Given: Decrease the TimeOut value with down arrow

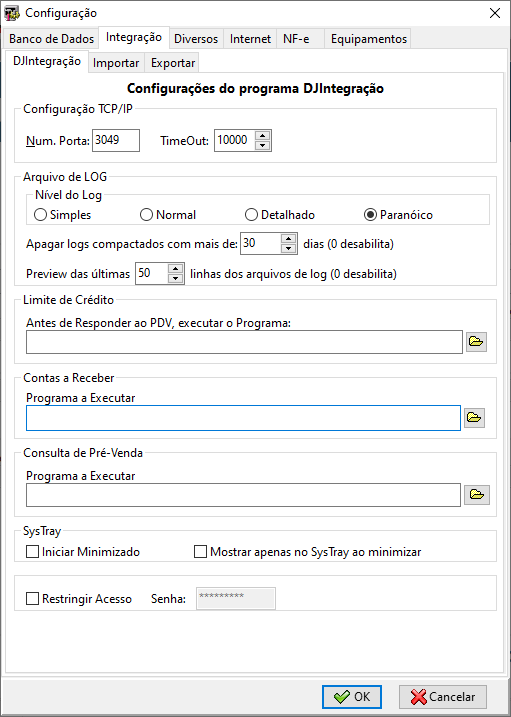Looking at the screenshot, I should [262, 145].
